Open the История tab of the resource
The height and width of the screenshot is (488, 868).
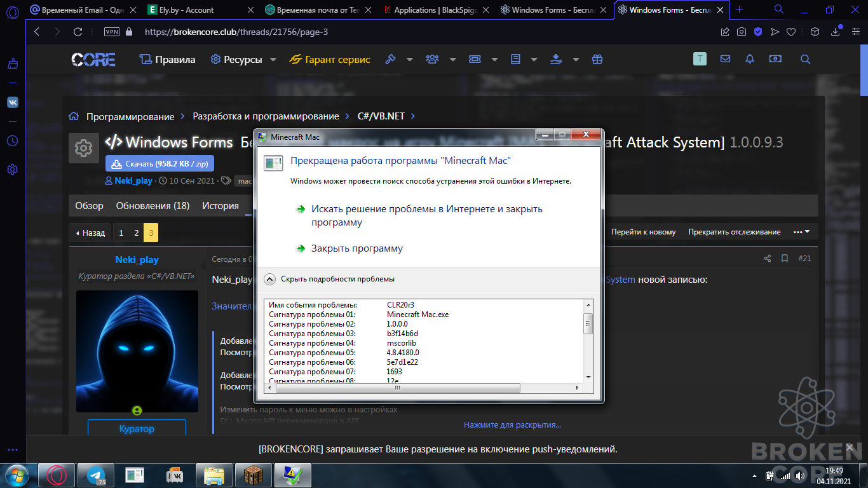click(220, 206)
